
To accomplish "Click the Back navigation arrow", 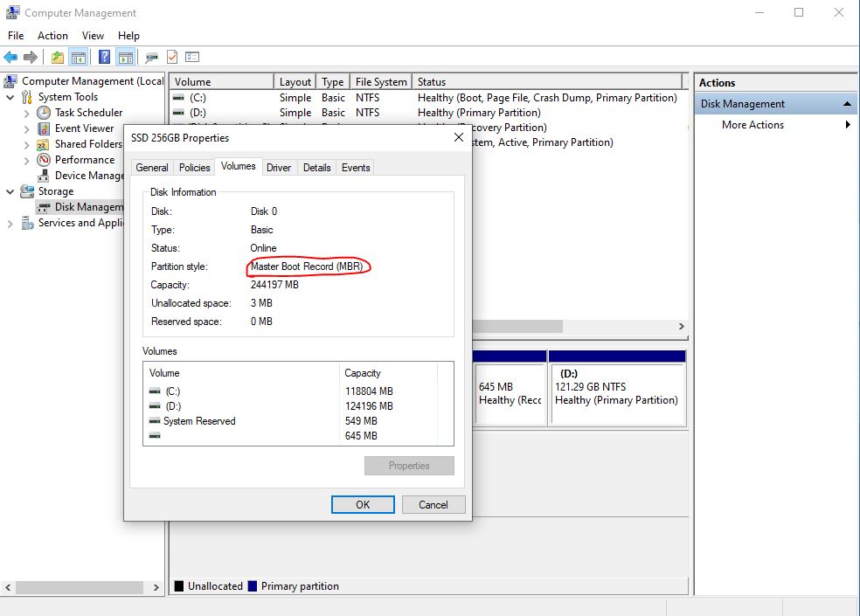I will (x=11, y=57).
